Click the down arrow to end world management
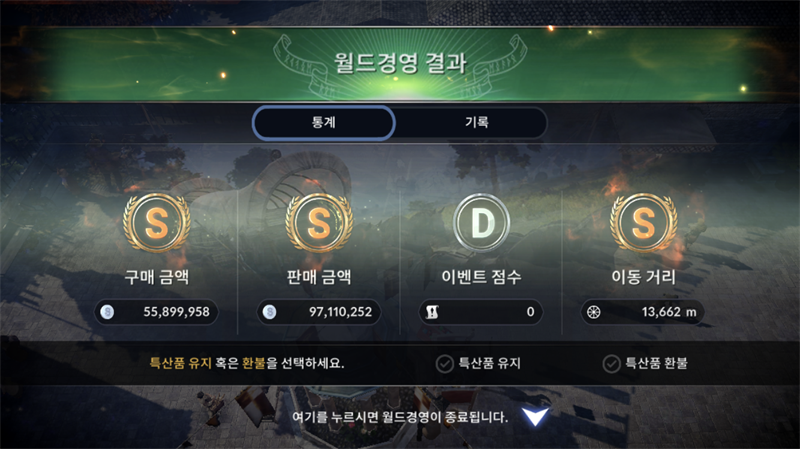This screenshot has height=449, width=800. tap(535, 416)
